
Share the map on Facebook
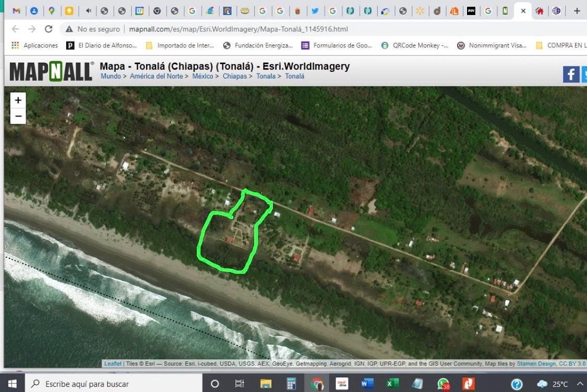tap(571, 74)
